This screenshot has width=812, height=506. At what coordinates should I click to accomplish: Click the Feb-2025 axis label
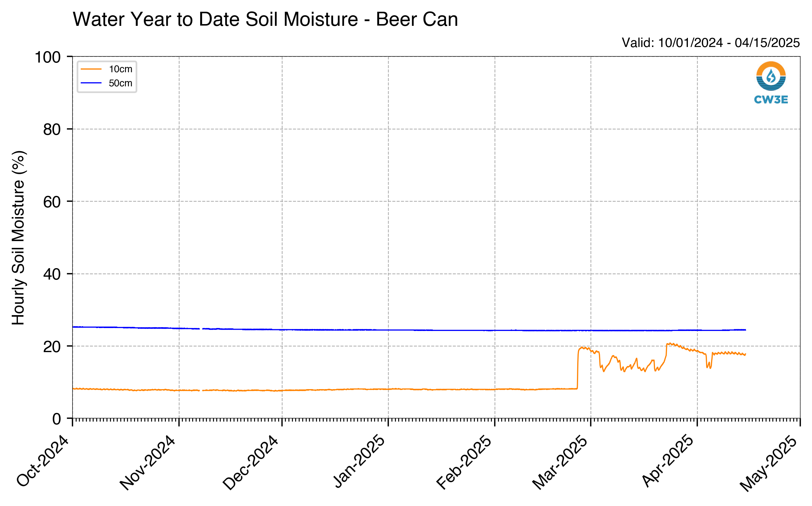coord(464,462)
